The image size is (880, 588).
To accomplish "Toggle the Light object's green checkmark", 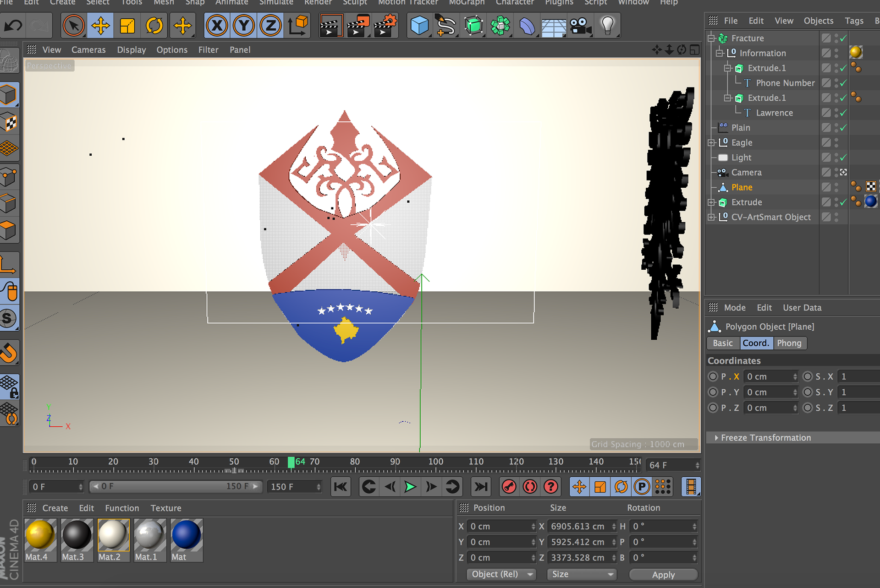I will [x=843, y=158].
